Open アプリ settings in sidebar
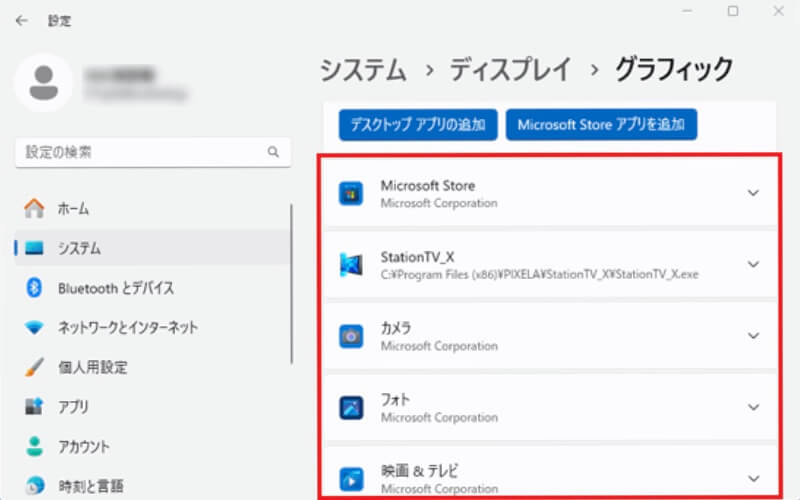This screenshot has height=500, width=800. tap(152, 407)
